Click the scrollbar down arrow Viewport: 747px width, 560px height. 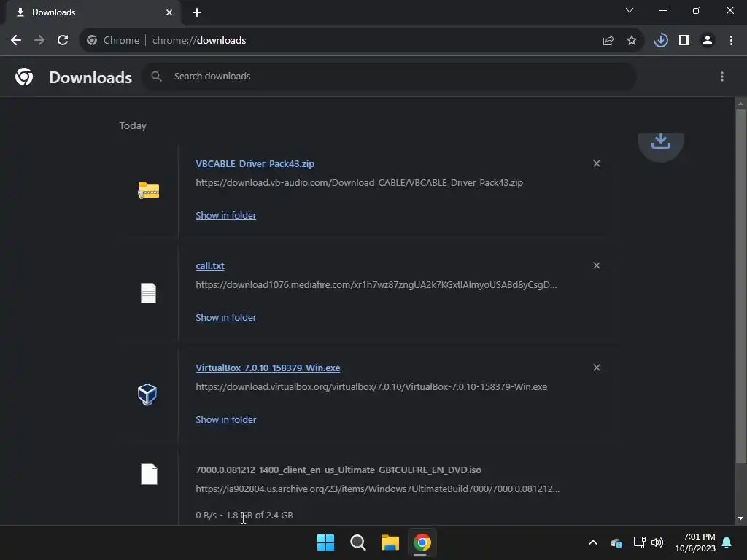(740, 518)
